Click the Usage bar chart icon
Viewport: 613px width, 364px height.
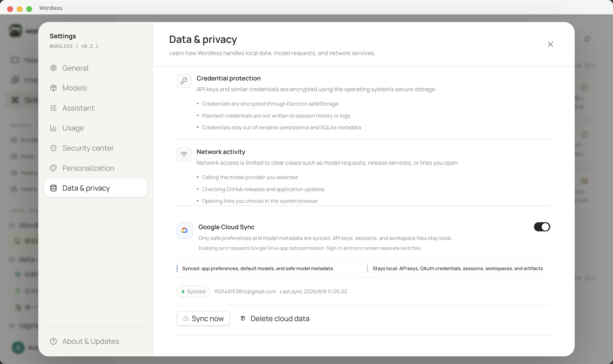(53, 128)
